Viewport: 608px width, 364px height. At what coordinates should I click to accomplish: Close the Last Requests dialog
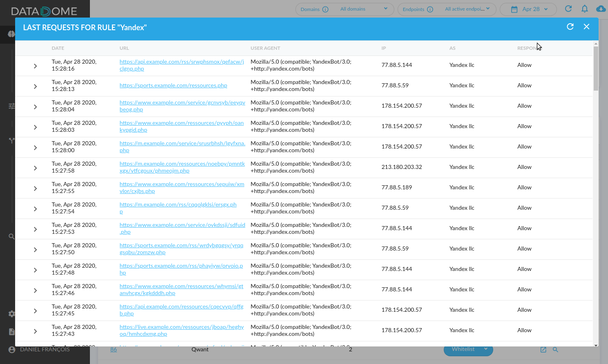(x=587, y=27)
